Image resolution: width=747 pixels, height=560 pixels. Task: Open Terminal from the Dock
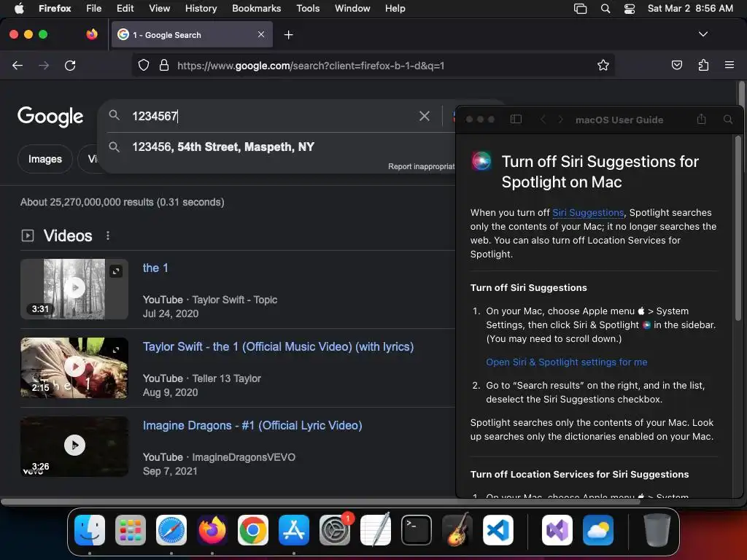coord(417,530)
